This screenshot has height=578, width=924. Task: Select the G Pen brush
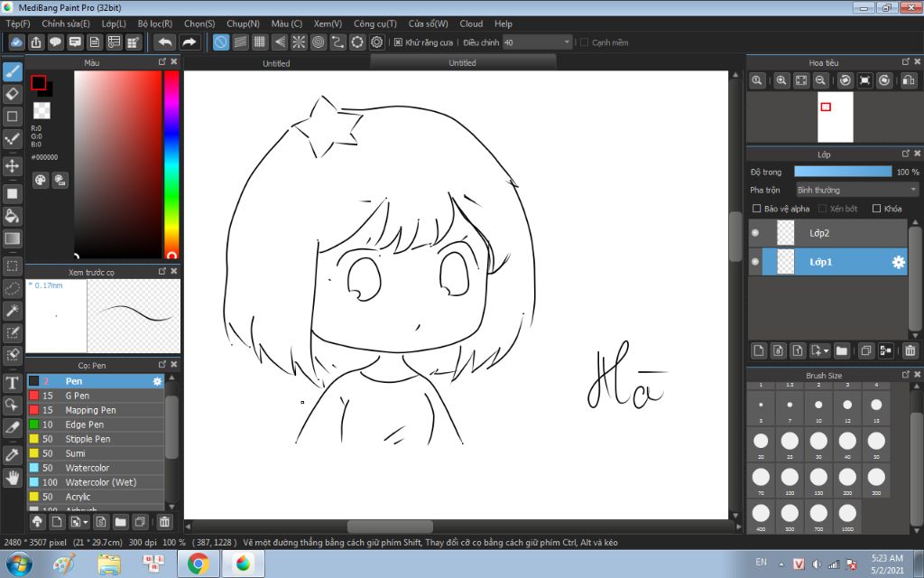click(x=96, y=396)
